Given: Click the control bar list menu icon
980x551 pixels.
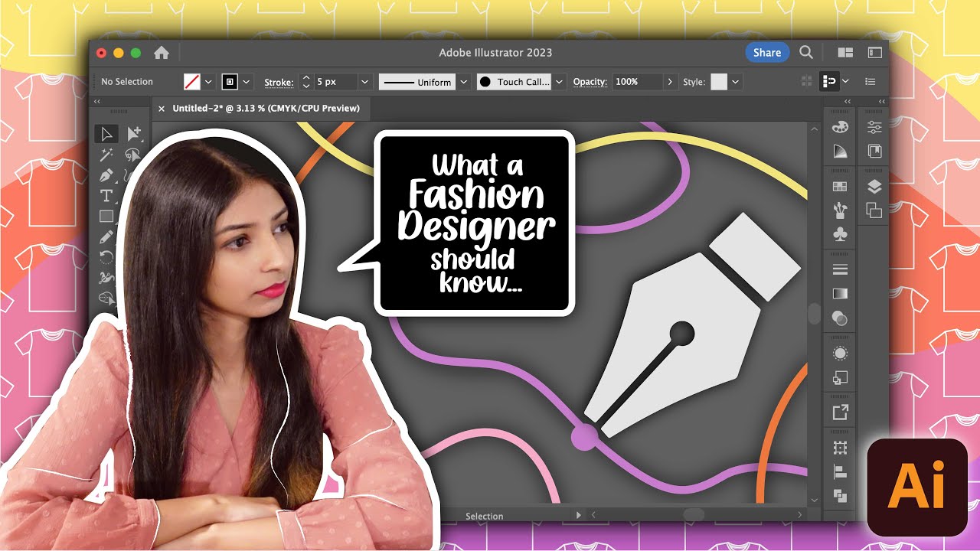Looking at the screenshot, I should [x=871, y=81].
